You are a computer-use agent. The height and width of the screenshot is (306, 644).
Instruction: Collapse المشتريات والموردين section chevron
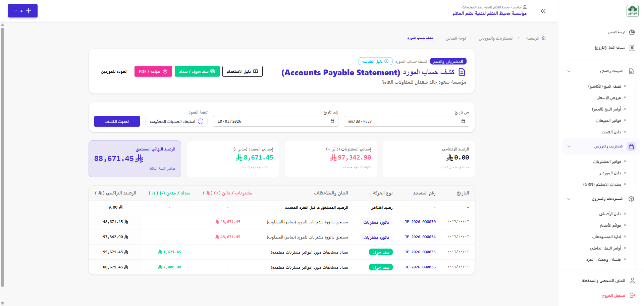coord(569,146)
